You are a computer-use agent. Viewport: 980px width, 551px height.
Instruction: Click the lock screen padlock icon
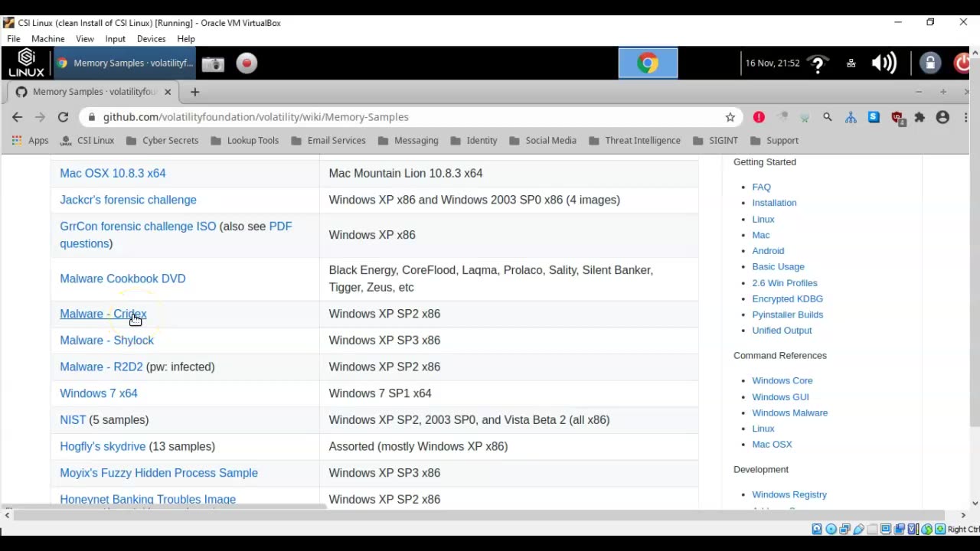pyautogui.click(x=930, y=63)
